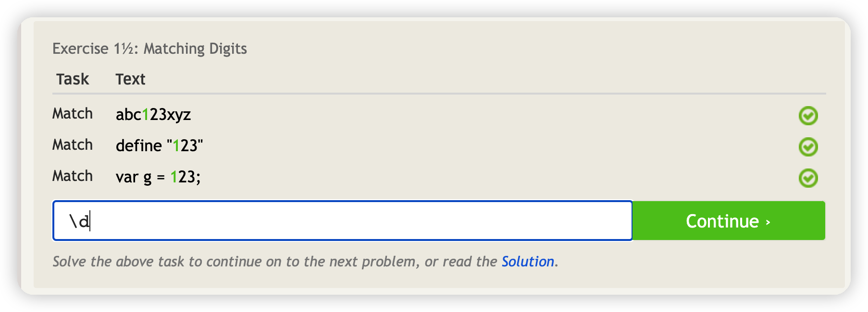868x312 pixels.
Task: Click the highlighted green 1 in abc123xyz
Action: click(146, 115)
